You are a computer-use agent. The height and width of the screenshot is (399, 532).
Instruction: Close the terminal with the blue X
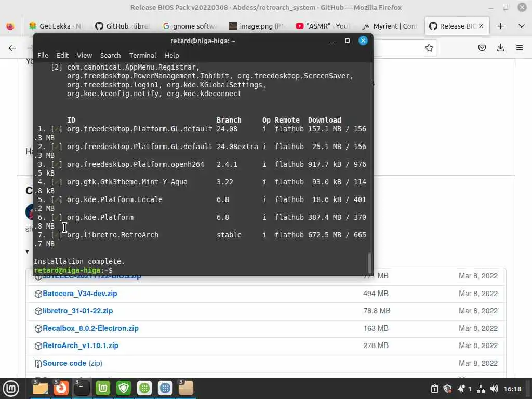click(x=363, y=41)
